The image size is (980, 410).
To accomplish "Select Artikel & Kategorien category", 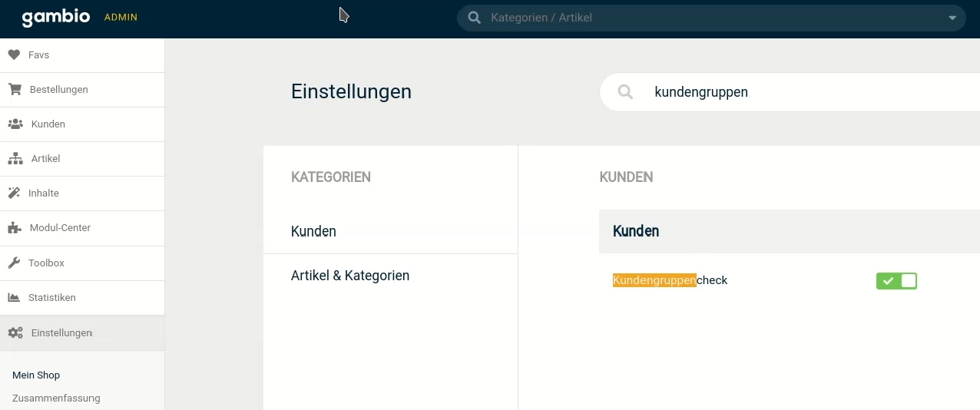I will [x=350, y=275].
